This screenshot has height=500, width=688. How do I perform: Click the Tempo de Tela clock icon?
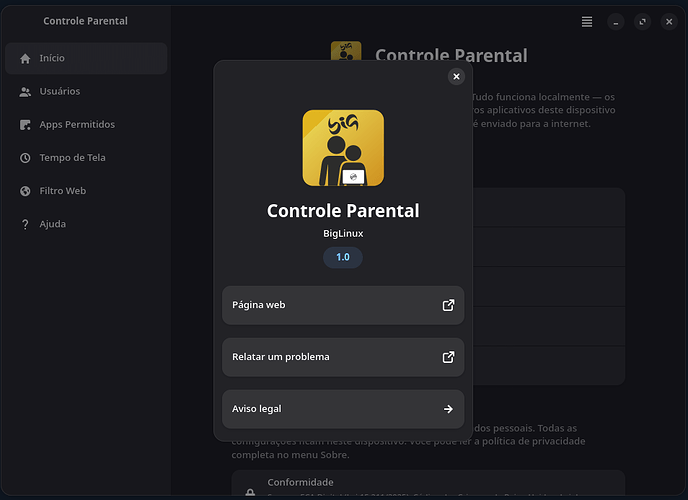click(x=25, y=158)
